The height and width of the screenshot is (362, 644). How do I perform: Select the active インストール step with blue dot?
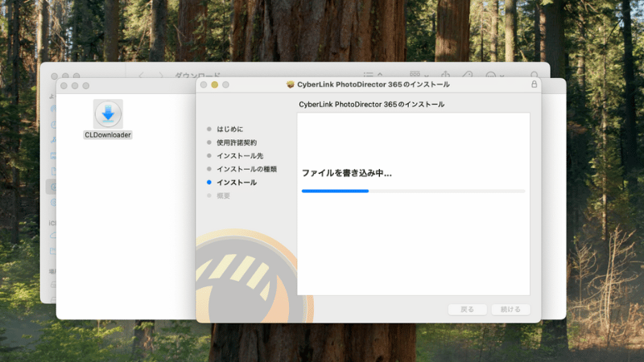(x=237, y=183)
